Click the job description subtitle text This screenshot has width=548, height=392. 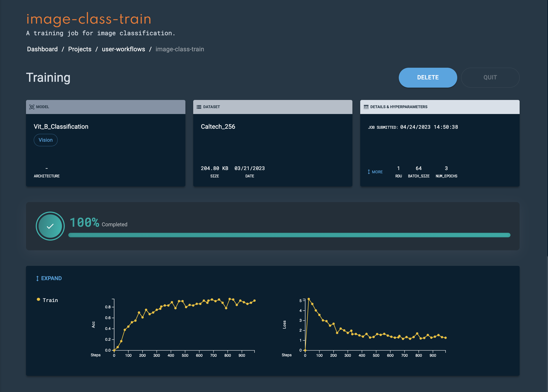click(x=101, y=33)
